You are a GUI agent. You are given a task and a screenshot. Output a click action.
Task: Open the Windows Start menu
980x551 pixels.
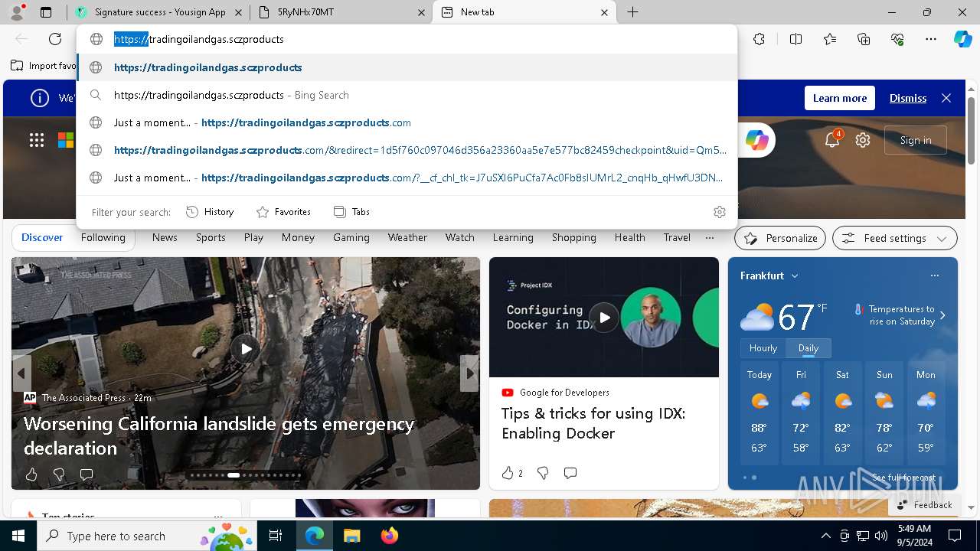tap(18, 536)
